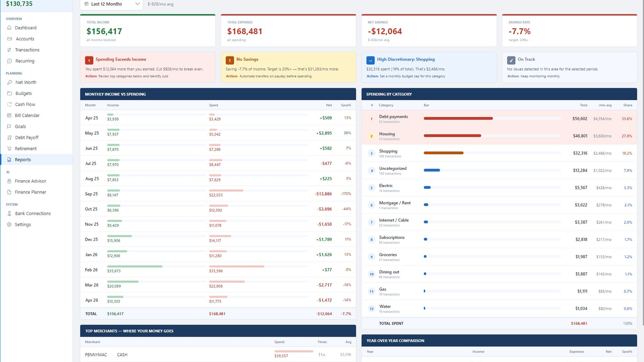The width and height of the screenshot is (644, 362).
Task: Click the red Spending Exceeds Income alert icon
Action: 89,60
